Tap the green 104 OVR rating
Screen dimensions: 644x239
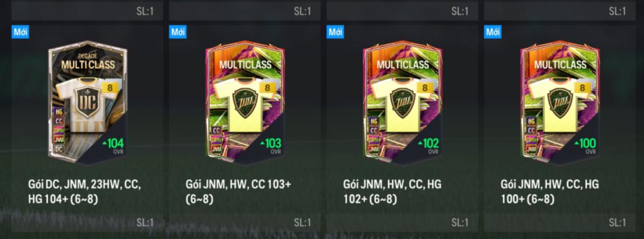(x=113, y=143)
